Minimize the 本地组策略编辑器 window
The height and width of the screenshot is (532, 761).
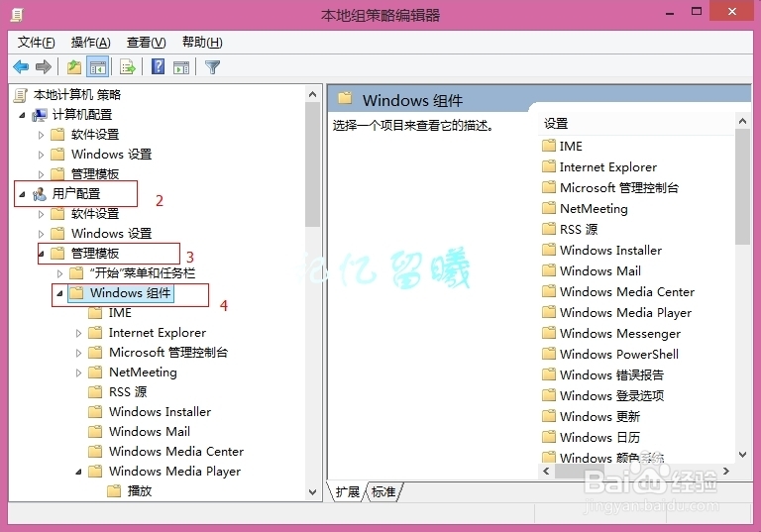[670, 13]
